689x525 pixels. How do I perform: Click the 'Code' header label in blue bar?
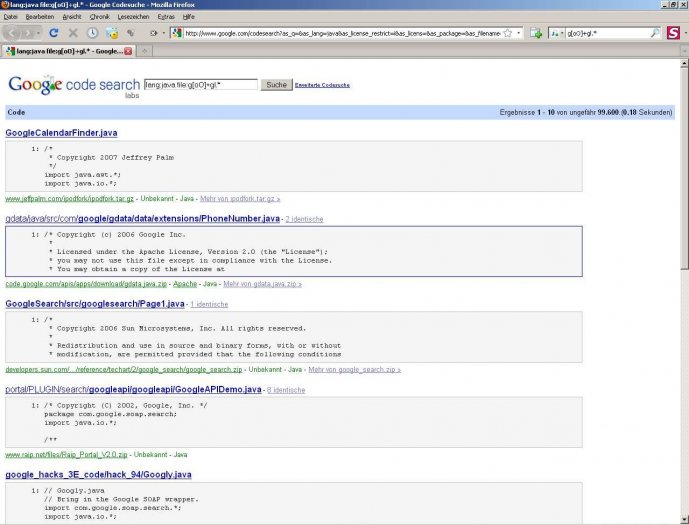pos(16,112)
